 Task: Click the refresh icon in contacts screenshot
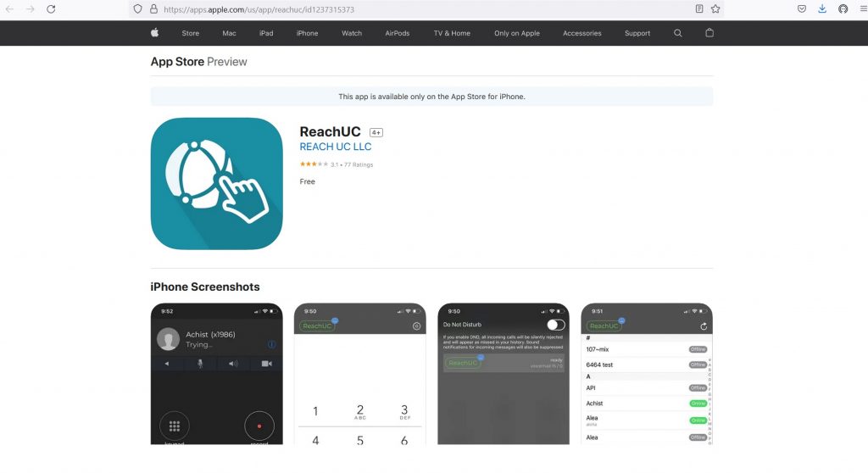coord(704,326)
